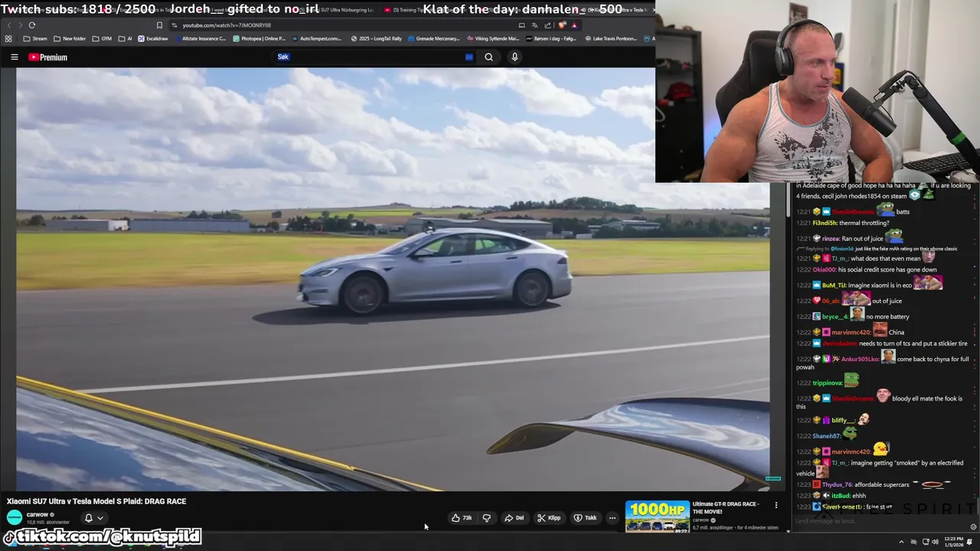Go back using the browser arrow
980x551 pixels.
click(x=9, y=25)
